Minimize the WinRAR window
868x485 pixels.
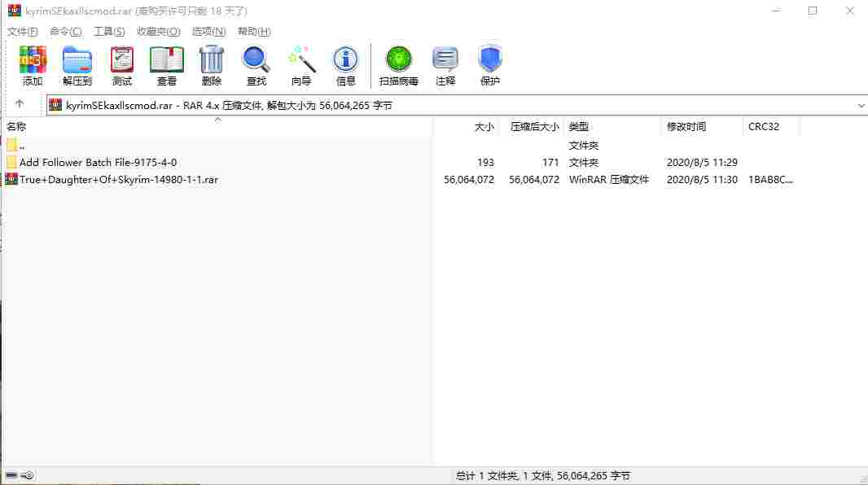click(777, 11)
